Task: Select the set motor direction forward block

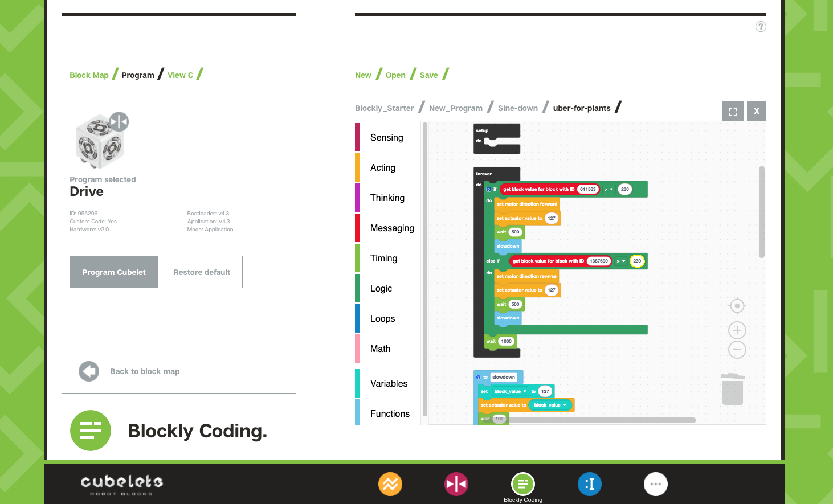Action: (526, 204)
